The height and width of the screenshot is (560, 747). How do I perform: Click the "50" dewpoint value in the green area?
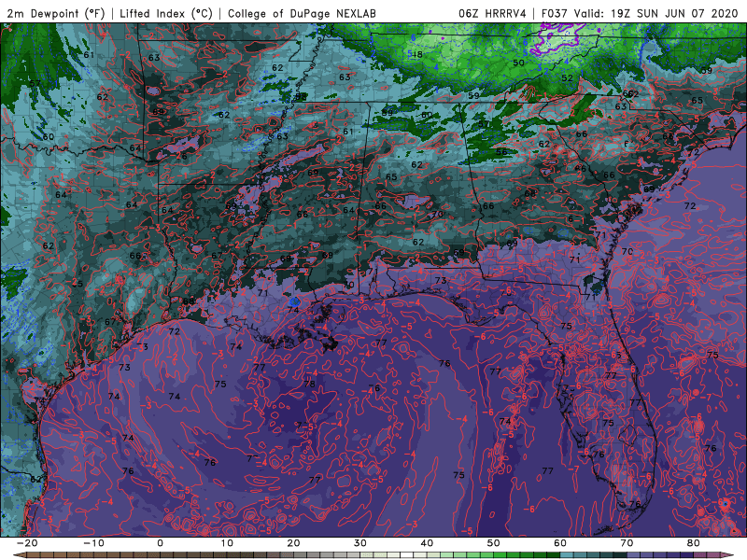pyautogui.click(x=518, y=63)
